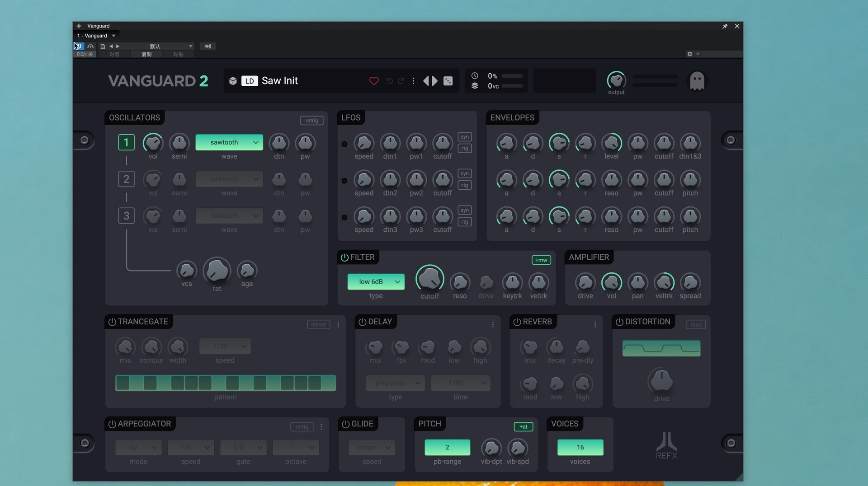Screen dimensions: 868x486
Task: Open the Arpeggiator three-dot options menu
Action: click(x=321, y=427)
